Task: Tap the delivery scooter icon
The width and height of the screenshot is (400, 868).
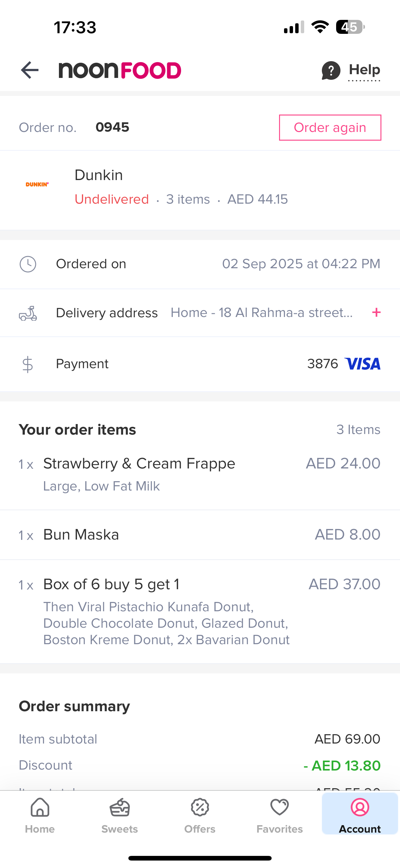Action: click(28, 313)
